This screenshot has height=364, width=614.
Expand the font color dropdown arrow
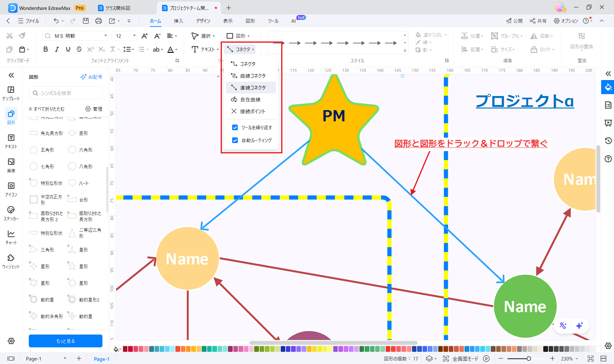pyautogui.click(x=176, y=50)
